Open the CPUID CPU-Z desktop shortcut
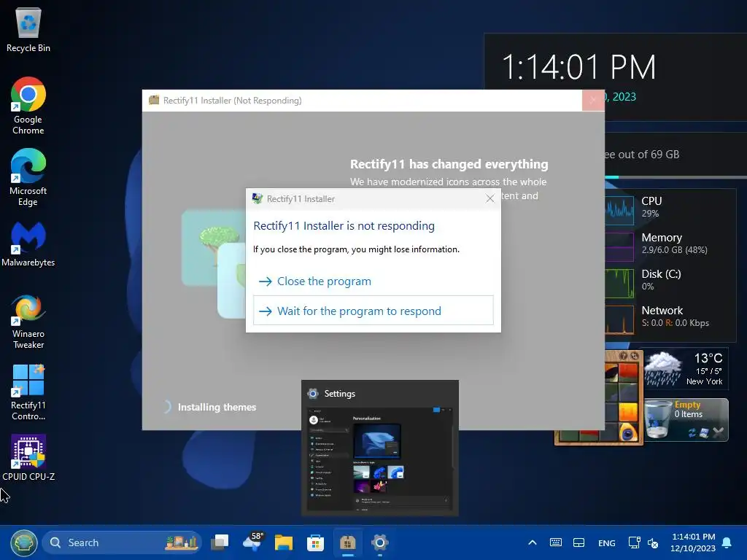747x560 pixels. click(28, 457)
